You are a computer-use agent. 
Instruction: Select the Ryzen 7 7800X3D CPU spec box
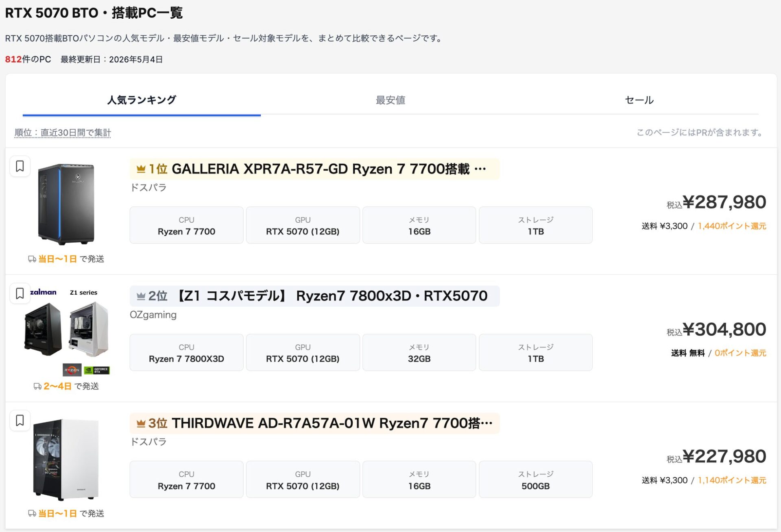pyautogui.click(x=186, y=352)
